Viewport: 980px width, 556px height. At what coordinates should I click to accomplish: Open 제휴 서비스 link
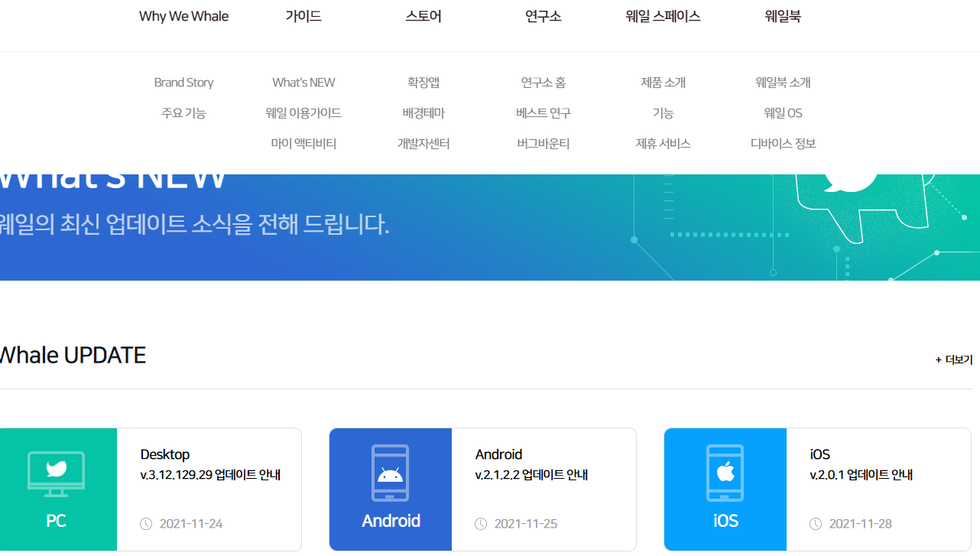coord(663,144)
